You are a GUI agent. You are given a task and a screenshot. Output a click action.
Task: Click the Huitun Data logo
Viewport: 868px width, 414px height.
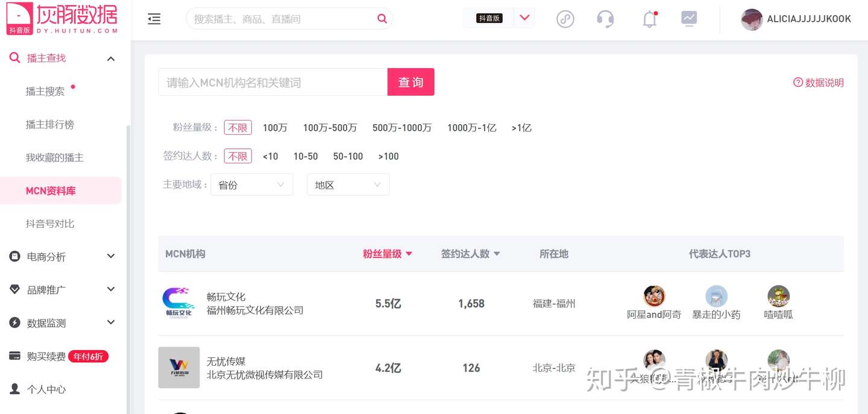[x=62, y=19]
